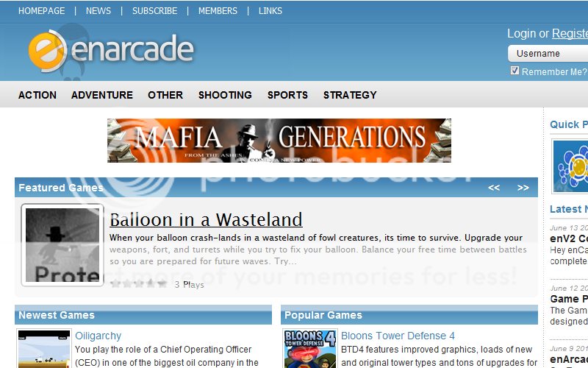The width and height of the screenshot is (588, 368).
Task: Browse the ACTION game category
Action: click(x=37, y=95)
